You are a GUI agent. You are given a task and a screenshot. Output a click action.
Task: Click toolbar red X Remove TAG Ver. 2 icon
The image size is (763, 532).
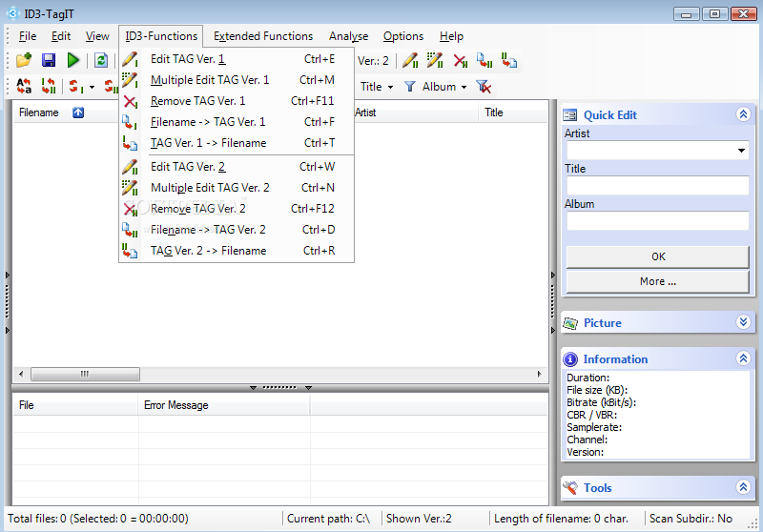click(x=460, y=61)
